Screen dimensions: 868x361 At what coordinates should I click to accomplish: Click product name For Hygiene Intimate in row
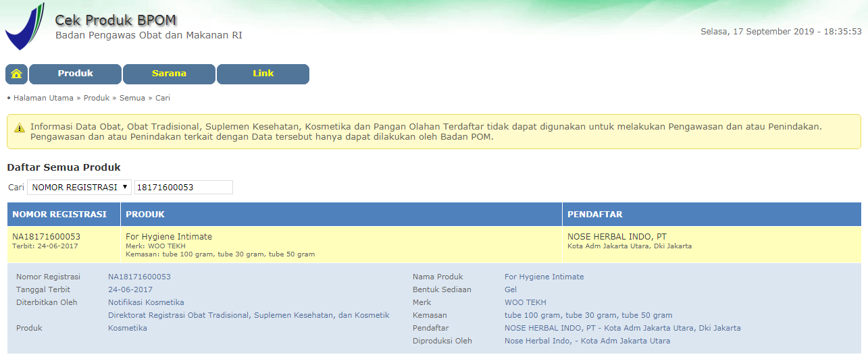coord(169,237)
